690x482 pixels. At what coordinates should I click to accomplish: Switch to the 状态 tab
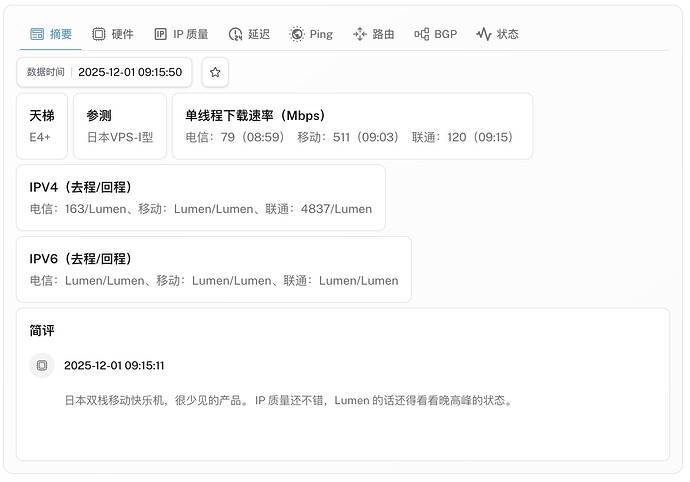[x=497, y=34]
